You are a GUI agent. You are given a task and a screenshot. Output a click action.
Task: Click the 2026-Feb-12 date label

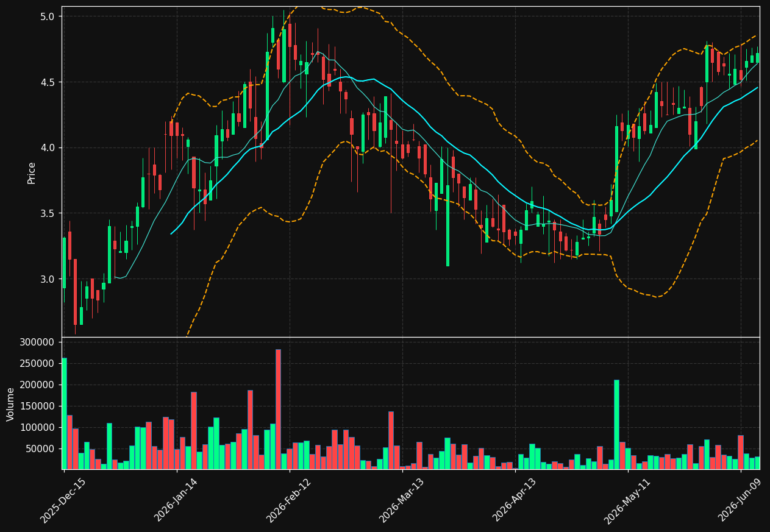288,500
